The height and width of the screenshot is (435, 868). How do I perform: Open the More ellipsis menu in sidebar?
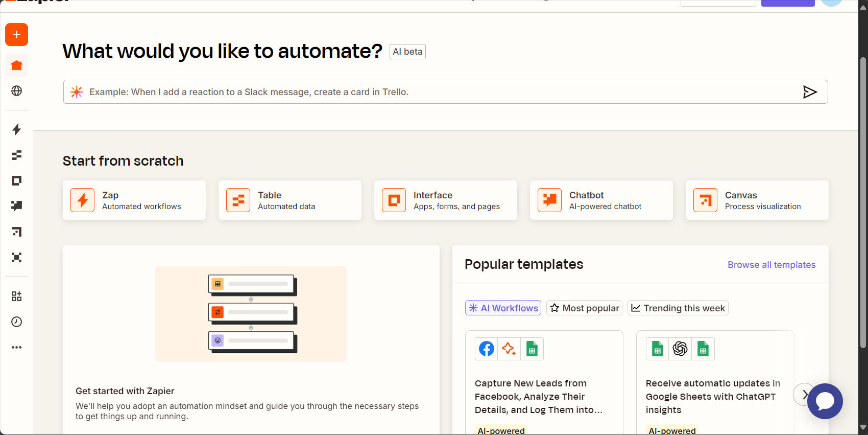(16, 347)
